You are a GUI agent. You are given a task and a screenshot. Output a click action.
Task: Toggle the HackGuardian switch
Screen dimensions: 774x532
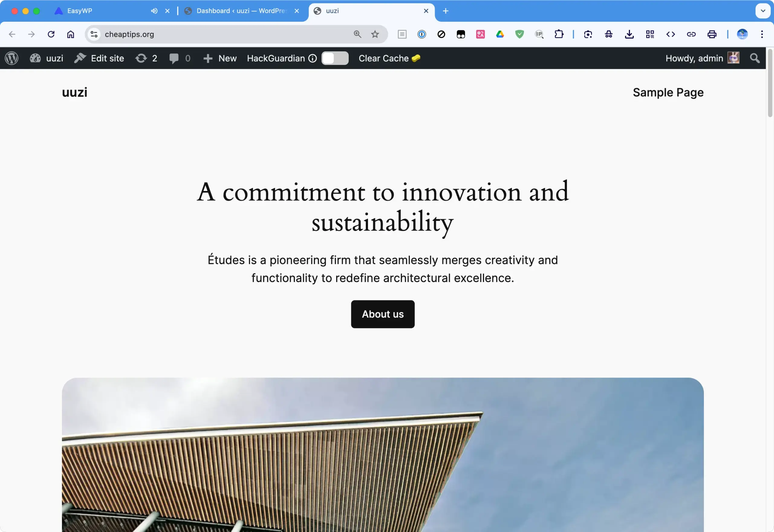(335, 58)
